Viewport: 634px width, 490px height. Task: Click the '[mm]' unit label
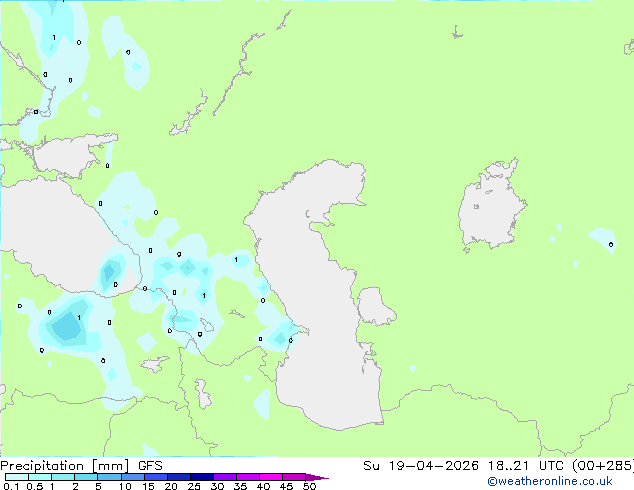tap(111, 466)
